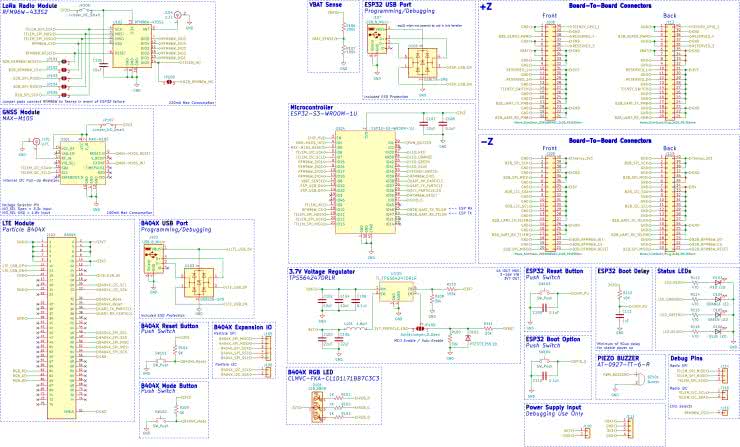
Task: Click the LoRa Radio Module title
Action: point(32,6)
